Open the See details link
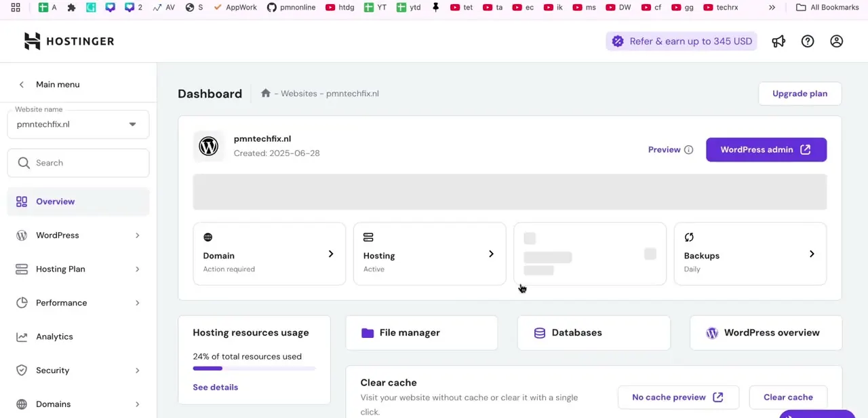Screen dimensions: 868x418 pyautogui.click(x=216, y=387)
